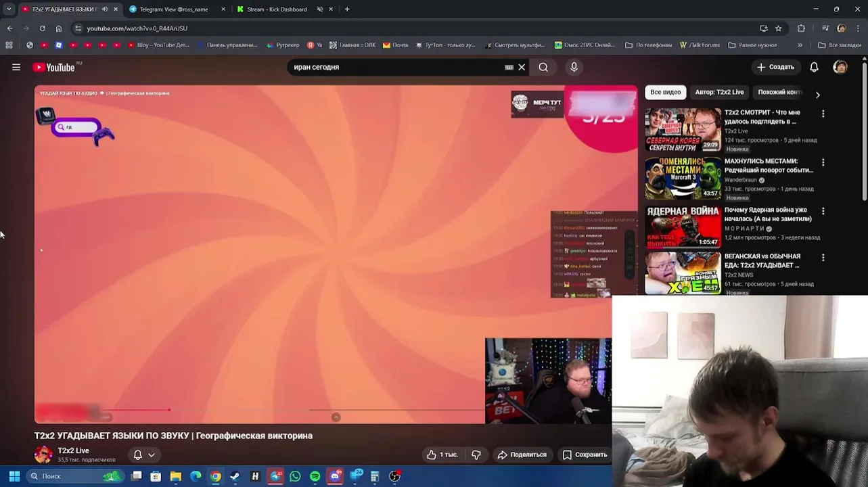This screenshot has height=487, width=868.
Task: Bookmark this page with the star
Action: tap(779, 28)
